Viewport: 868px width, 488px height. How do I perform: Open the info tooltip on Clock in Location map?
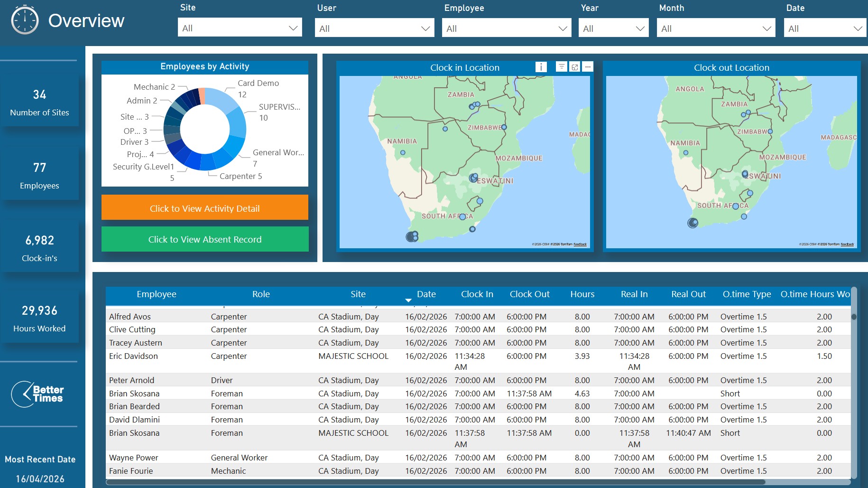pos(541,67)
